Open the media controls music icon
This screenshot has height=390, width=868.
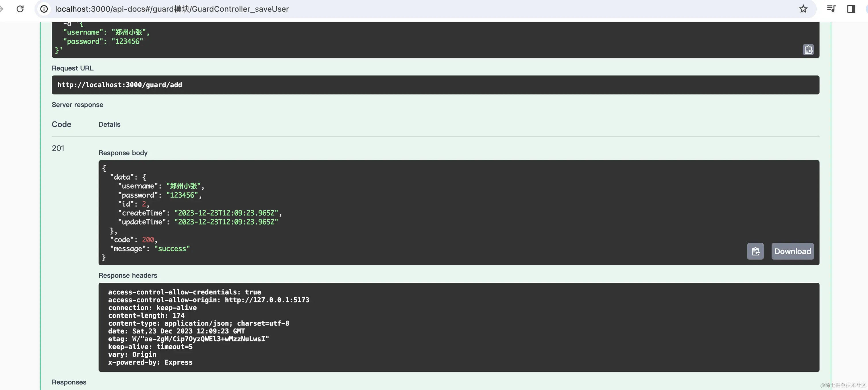tap(831, 9)
